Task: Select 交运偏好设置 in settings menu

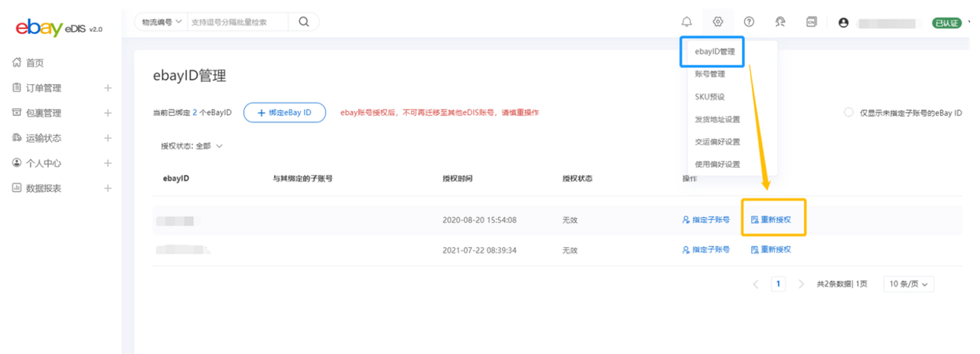Action: click(x=717, y=142)
